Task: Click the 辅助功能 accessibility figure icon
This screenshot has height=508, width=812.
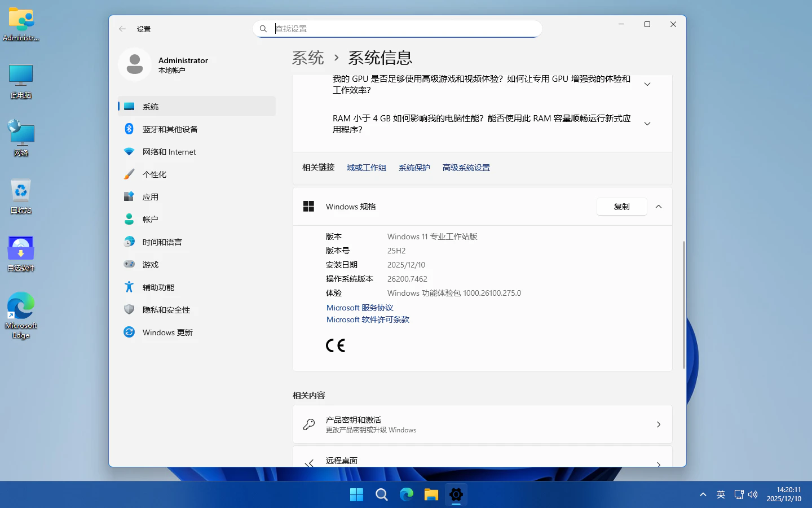Action: tap(129, 287)
